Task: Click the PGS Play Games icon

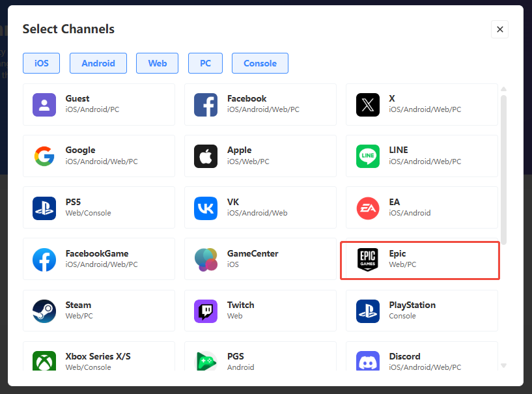Action: tap(206, 361)
